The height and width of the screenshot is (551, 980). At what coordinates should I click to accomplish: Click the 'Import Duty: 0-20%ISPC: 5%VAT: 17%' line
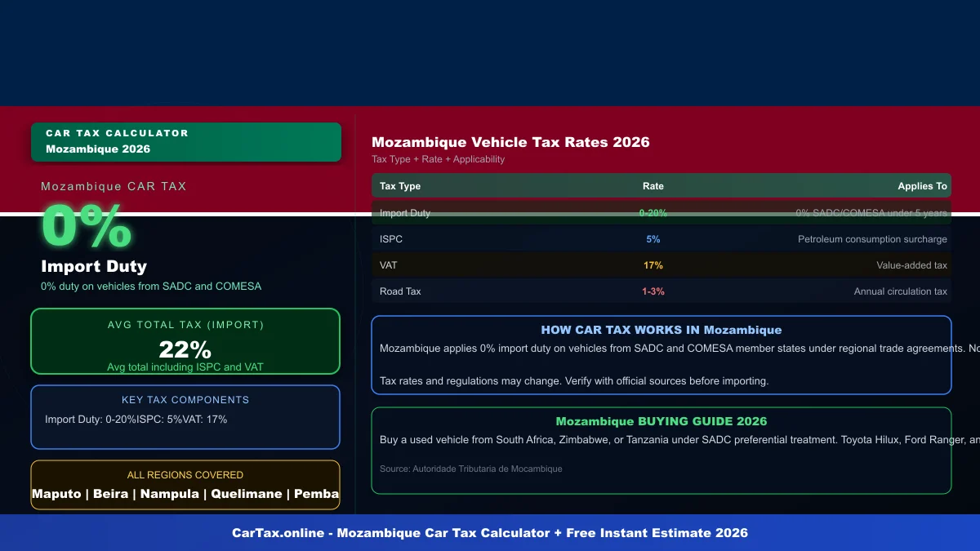coord(136,420)
